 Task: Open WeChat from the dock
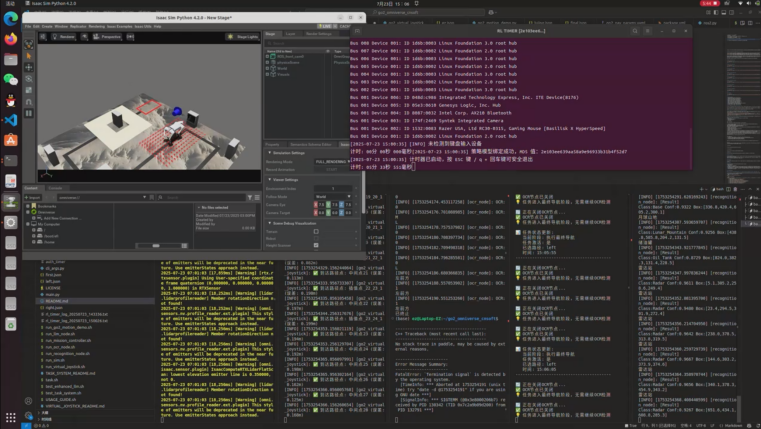coord(11,80)
